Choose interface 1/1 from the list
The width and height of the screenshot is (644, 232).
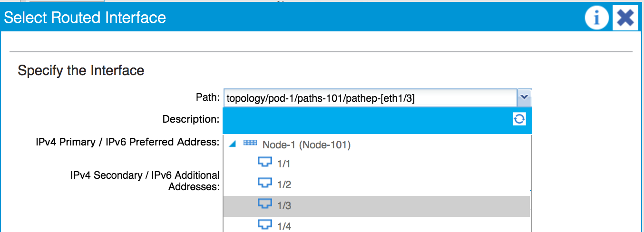(283, 164)
